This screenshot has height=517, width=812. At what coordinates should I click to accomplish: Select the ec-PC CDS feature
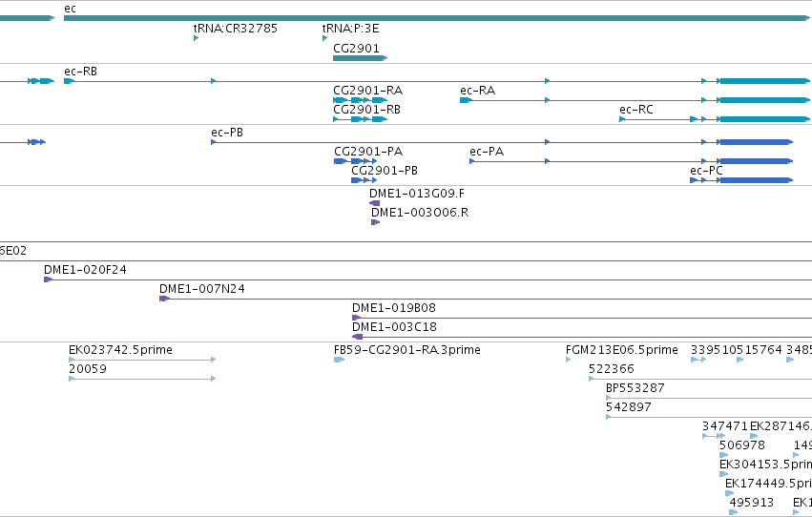tap(741, 180)
